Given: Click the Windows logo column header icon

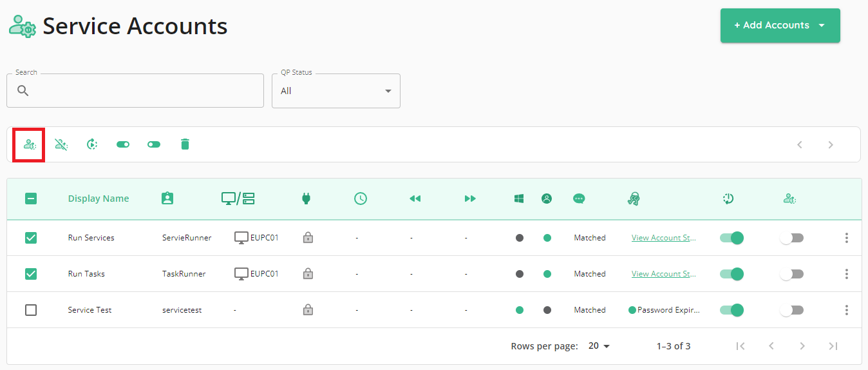Looking at the screenshot, I should (519, 199).
